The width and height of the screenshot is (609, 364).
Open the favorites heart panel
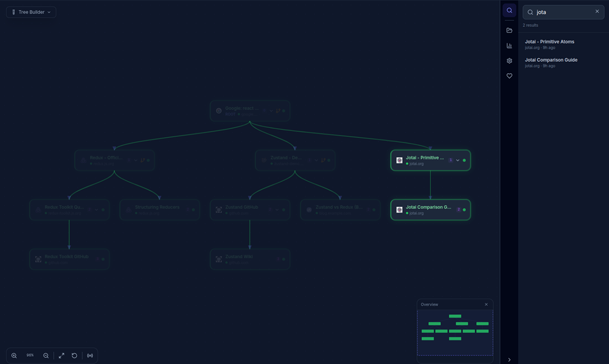tap(509, 76)
